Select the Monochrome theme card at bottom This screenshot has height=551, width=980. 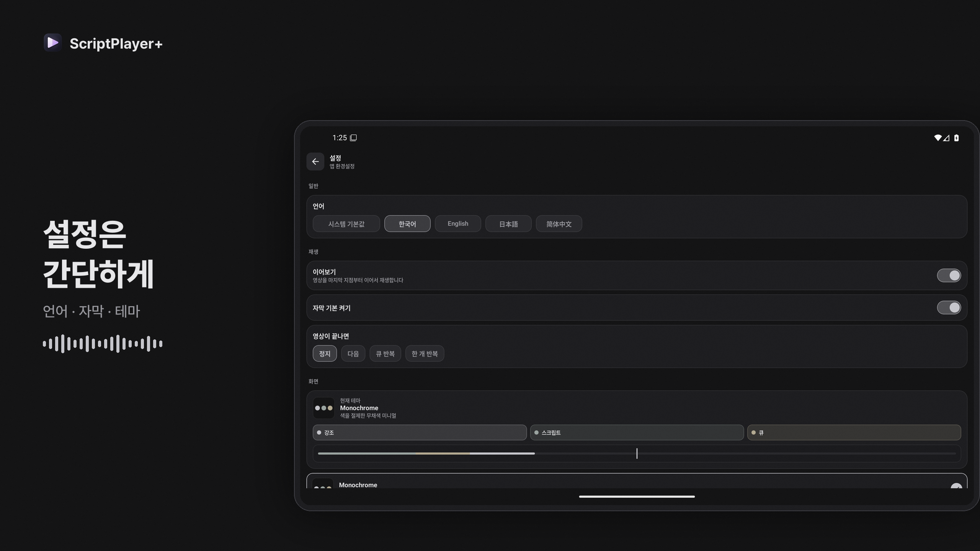tap(637, 481)
